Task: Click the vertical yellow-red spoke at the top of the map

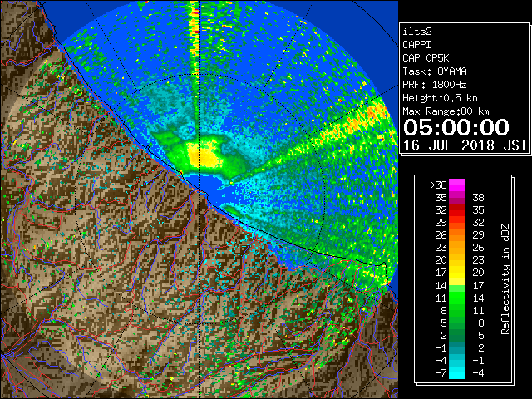Action: tap(194, 37)
